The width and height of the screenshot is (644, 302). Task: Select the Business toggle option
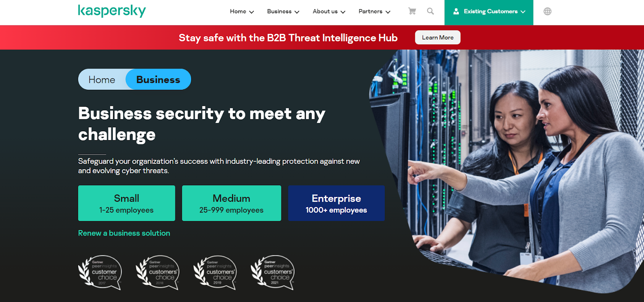[x=158, y=79]
